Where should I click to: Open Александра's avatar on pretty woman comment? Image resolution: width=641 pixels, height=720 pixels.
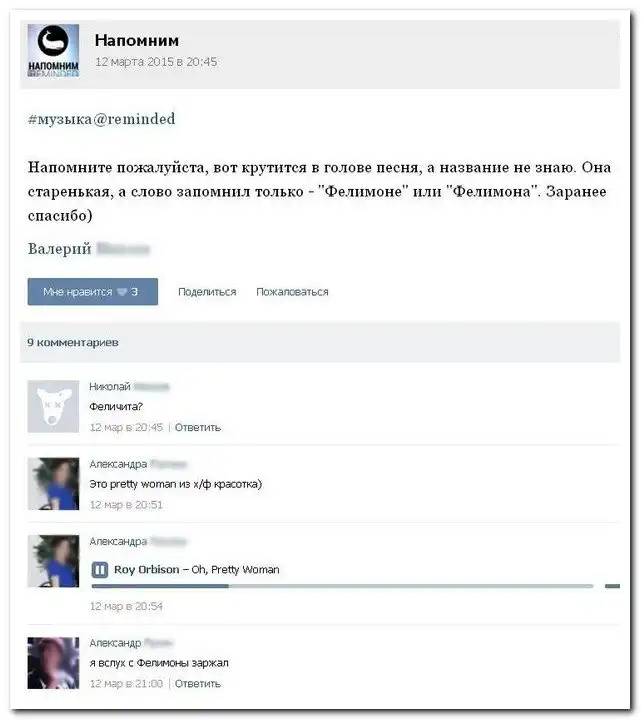pyautogui.click(x=53, y=484)
